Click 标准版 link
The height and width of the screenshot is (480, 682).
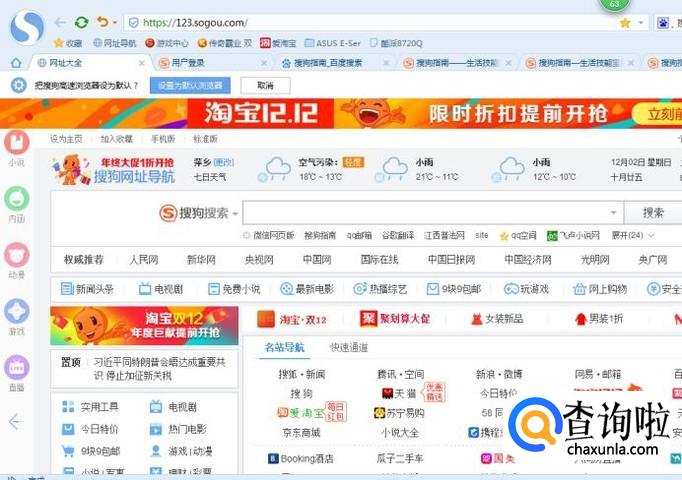pos(205,139)
